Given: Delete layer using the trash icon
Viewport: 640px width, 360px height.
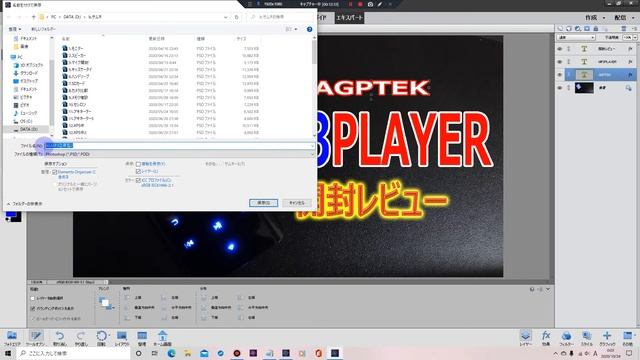Looking at the screenshot, I should pyautogui.click(x=624, y=29).
